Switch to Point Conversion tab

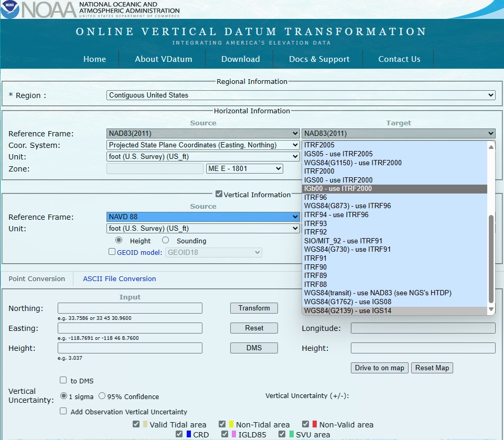37,278
